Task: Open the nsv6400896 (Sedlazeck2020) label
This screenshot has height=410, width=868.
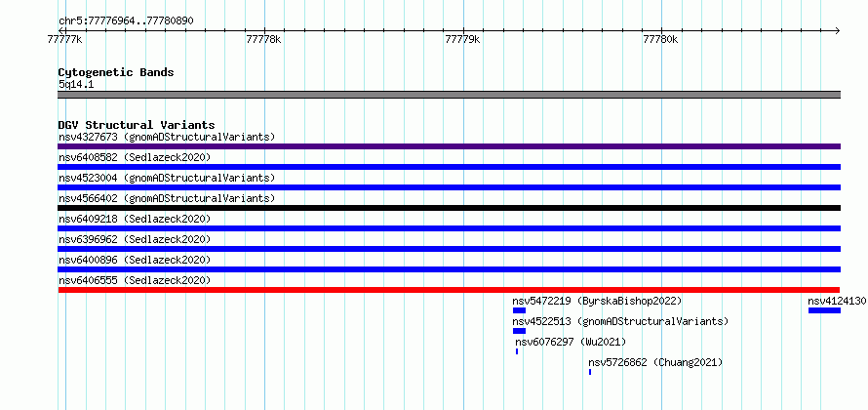Action: tap(135, 260)
